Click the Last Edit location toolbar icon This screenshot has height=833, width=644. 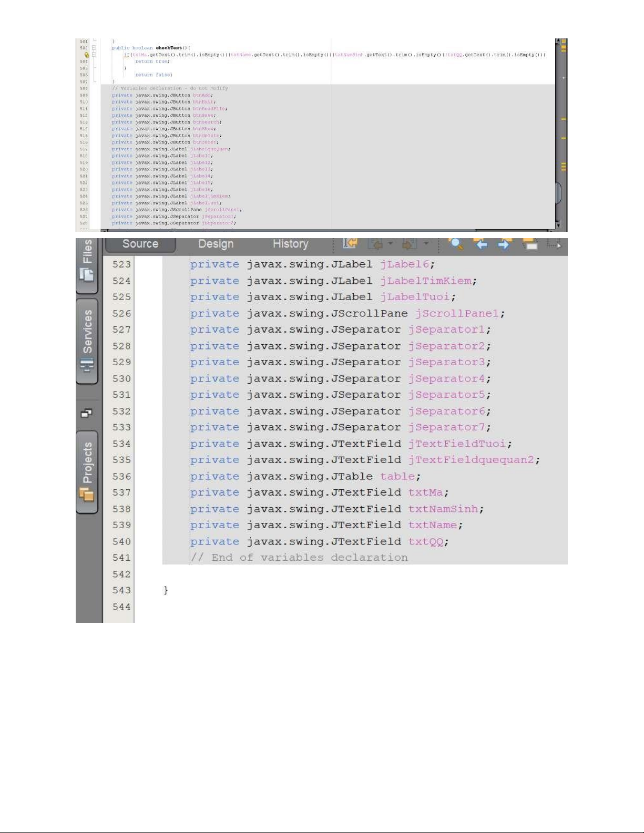click(350, 243)
